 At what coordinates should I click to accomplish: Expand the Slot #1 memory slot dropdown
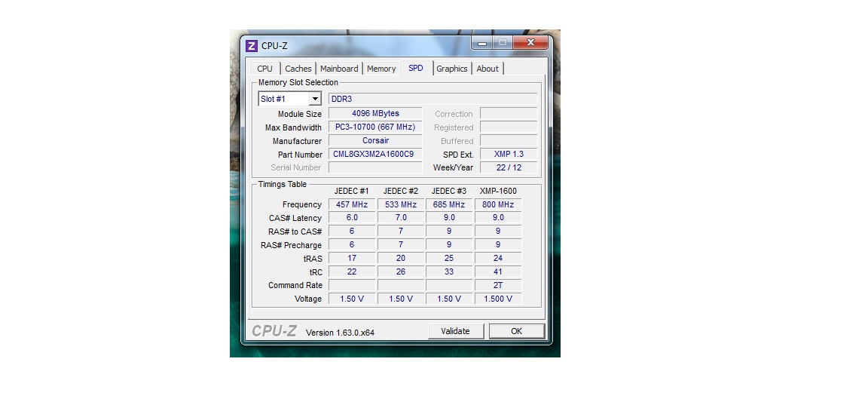[315, 99]
